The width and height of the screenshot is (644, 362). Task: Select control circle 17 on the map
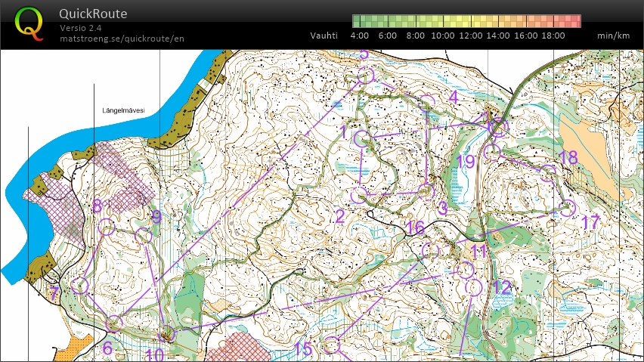[568, 208]
